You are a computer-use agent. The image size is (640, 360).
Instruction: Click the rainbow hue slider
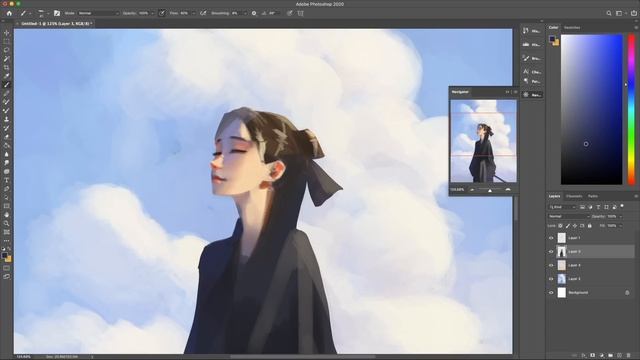click(x=631, y=109)
